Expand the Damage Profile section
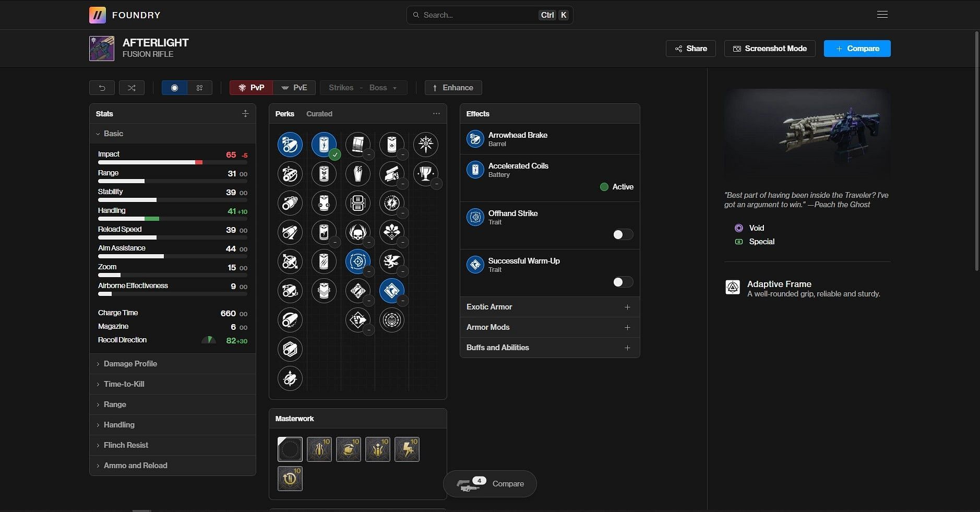The image size is (980, 512). coord(173,364)
